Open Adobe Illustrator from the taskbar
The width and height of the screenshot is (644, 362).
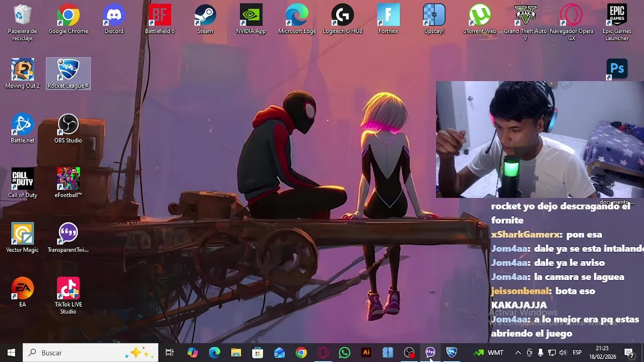[366, 352]
